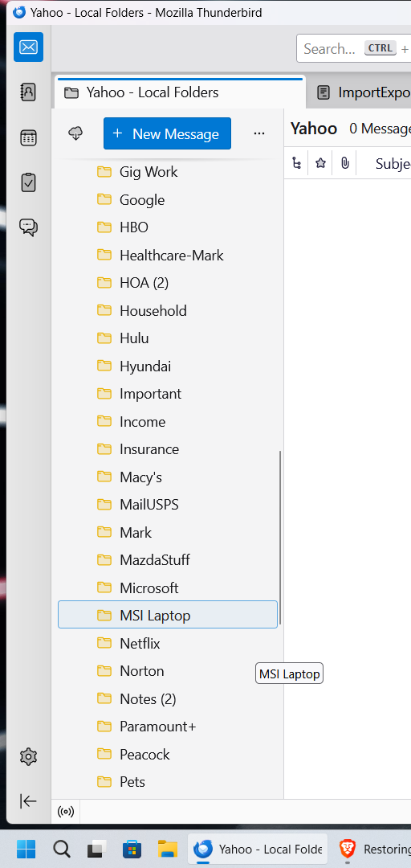Click the New Message button
The height and width of the screenshot is (868, 411).
click(x=167, y=133)
